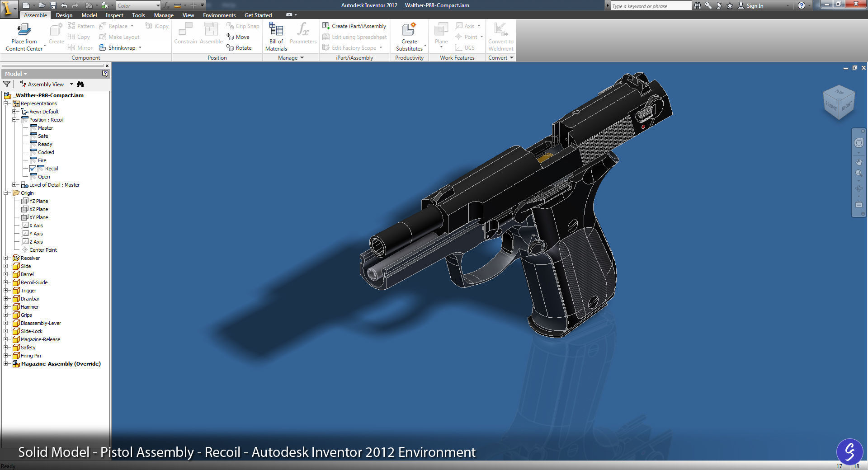
Task: Activate the Safe positional representation
Action: (x=43, y=136)
